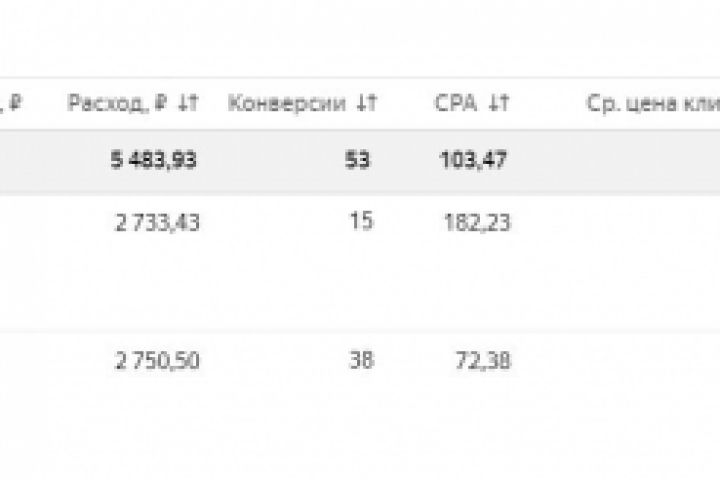
Task: Click the CPA cell showing 182,23
Action: tap(477, 223)
